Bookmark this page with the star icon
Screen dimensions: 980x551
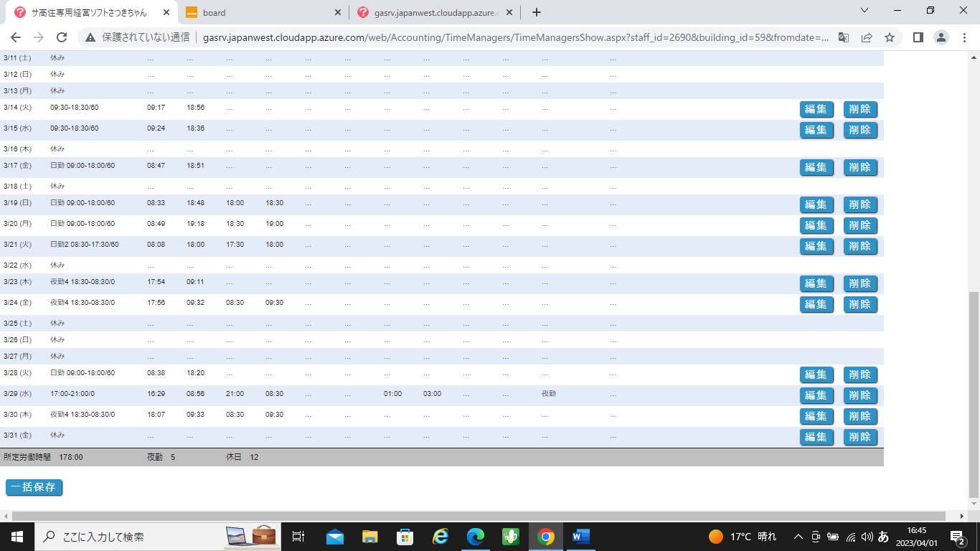(x=890, y=37)
